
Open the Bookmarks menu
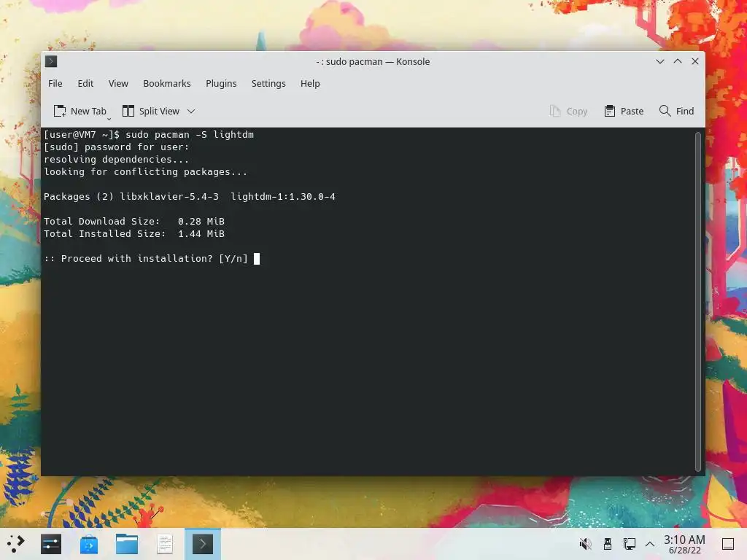point(167,83)
